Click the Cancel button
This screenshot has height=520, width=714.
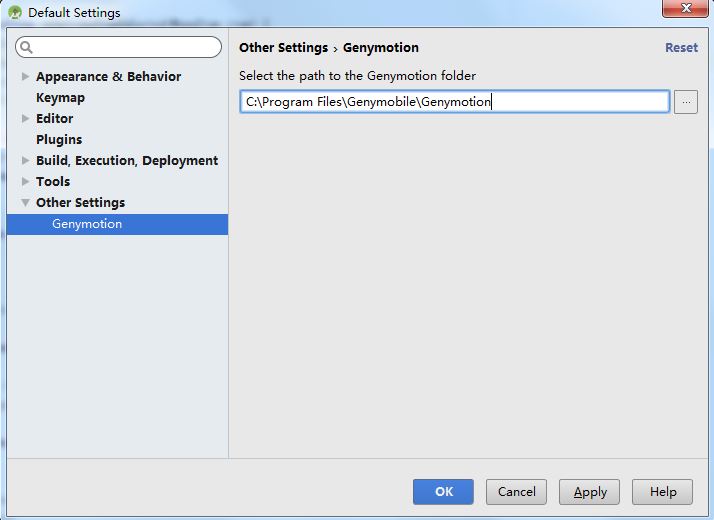pos(516,492)
